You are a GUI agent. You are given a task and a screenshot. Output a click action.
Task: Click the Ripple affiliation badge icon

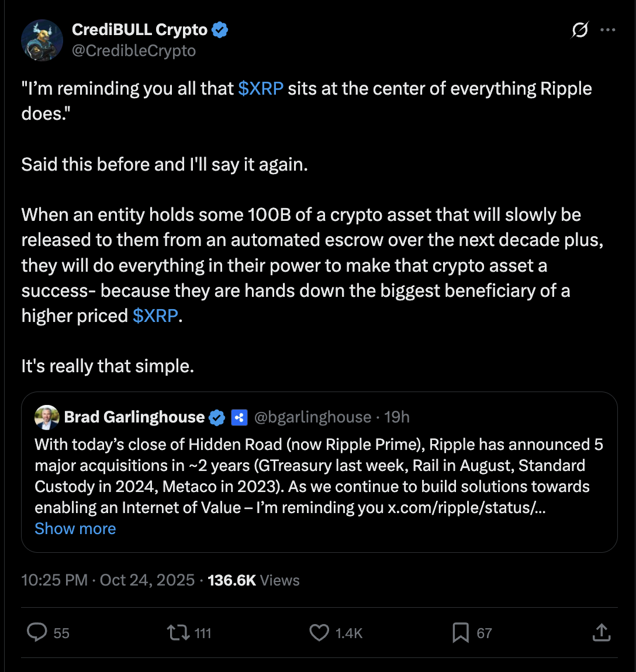239,417
